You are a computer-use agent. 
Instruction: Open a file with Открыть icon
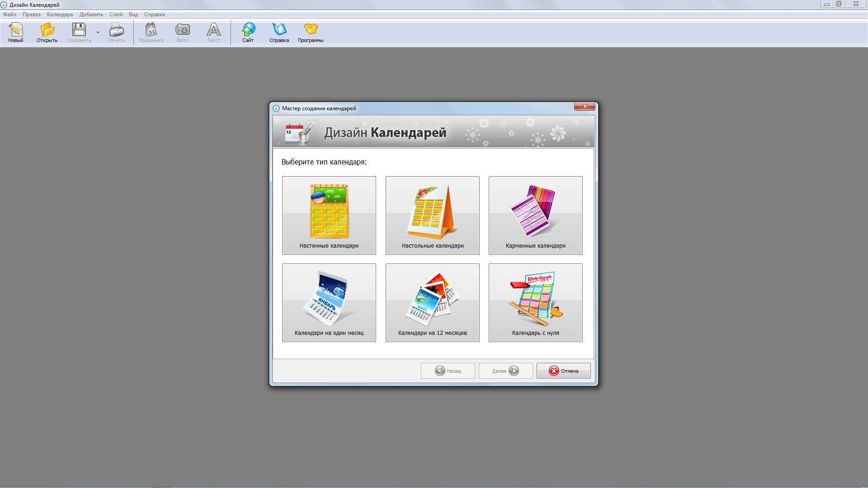coord(47,33)
